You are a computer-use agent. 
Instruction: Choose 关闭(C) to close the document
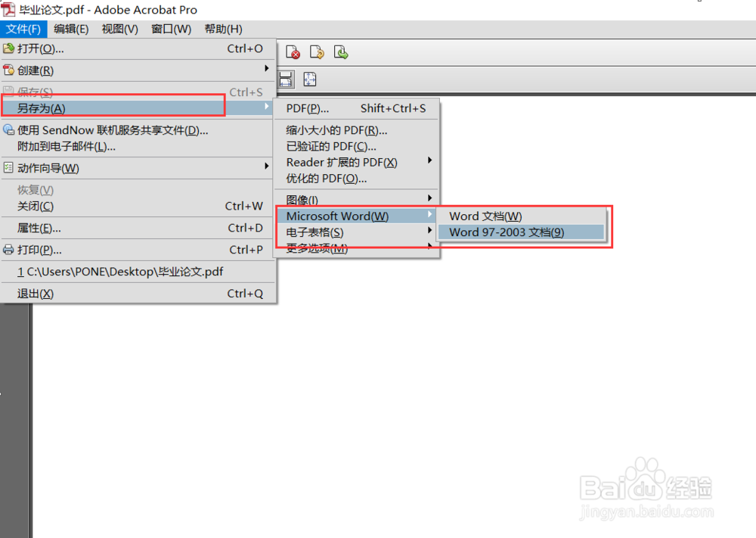[x=138, y=207]
